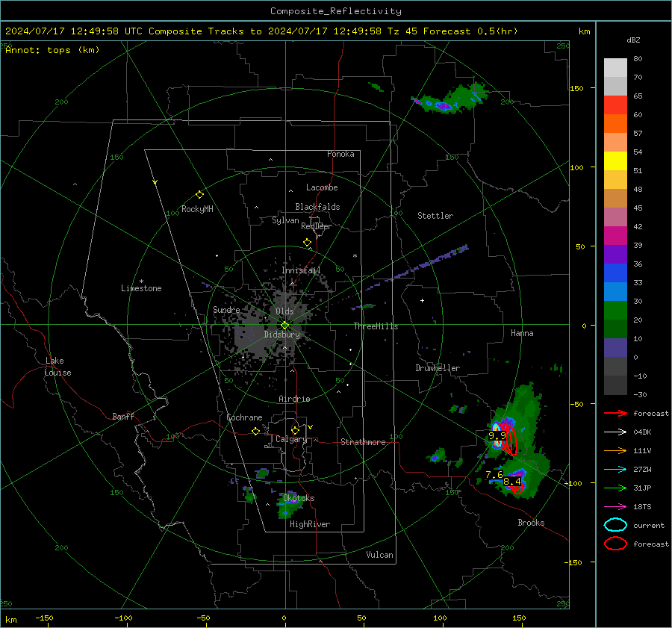672x628 pixels.
Task: Click the Strathmore label
Action: 363,442
